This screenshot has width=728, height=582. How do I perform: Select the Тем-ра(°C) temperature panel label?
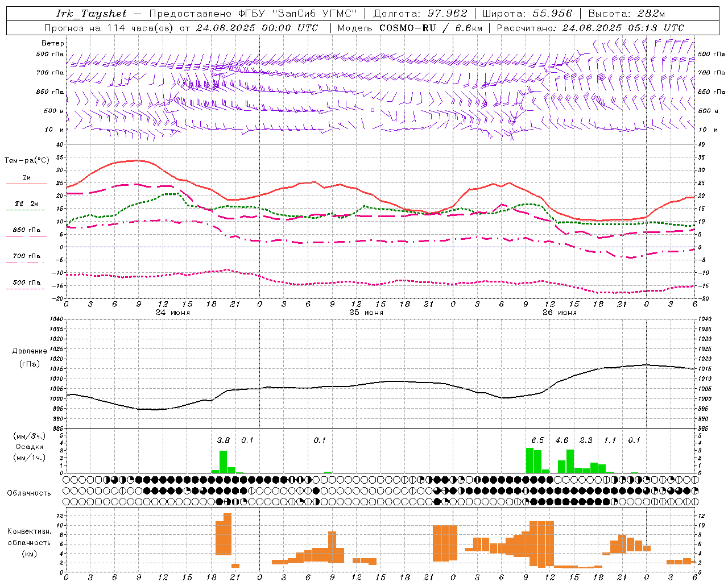pos(27,161)
